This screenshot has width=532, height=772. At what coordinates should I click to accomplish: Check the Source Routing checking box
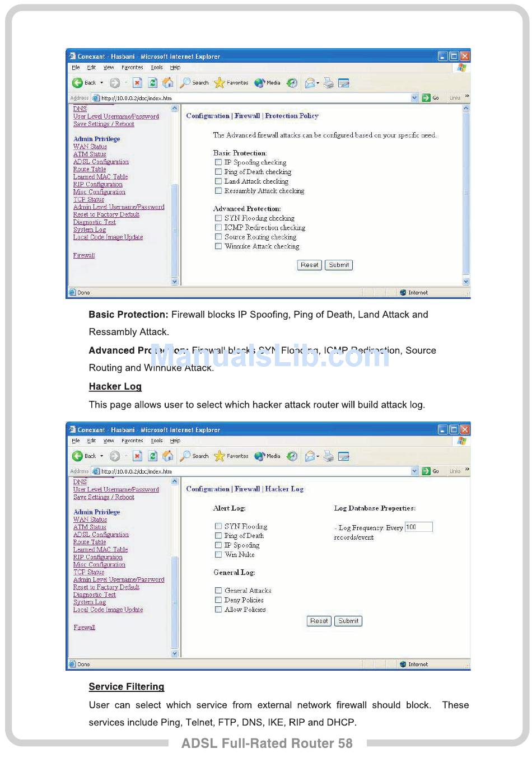click(218, 237)
